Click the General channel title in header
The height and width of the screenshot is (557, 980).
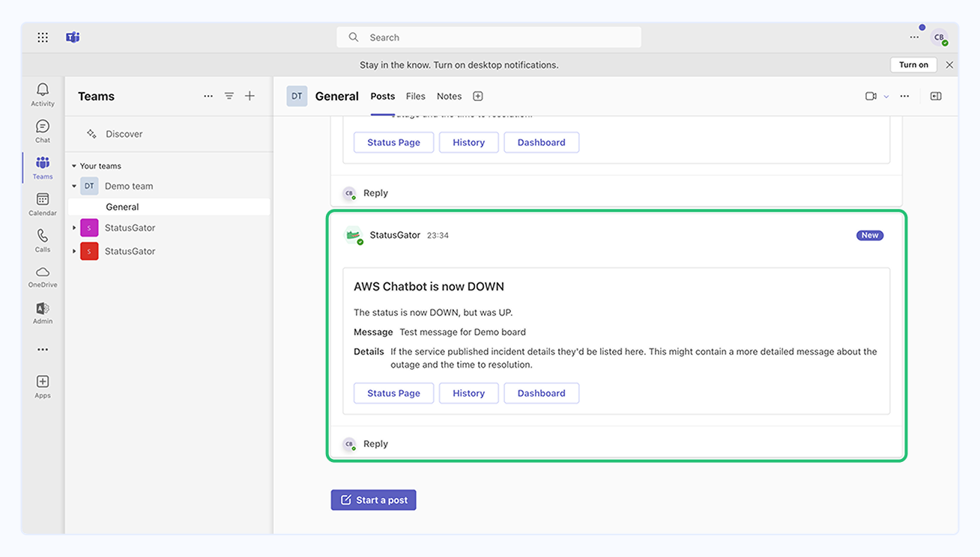pyautogui.click(x=337, y=96)
